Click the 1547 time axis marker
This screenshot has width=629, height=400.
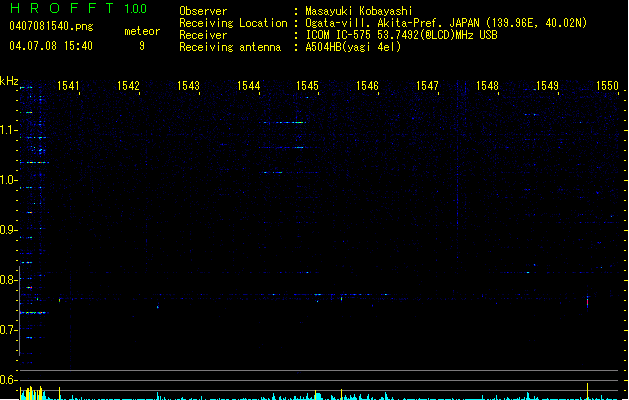click(427, 86)
